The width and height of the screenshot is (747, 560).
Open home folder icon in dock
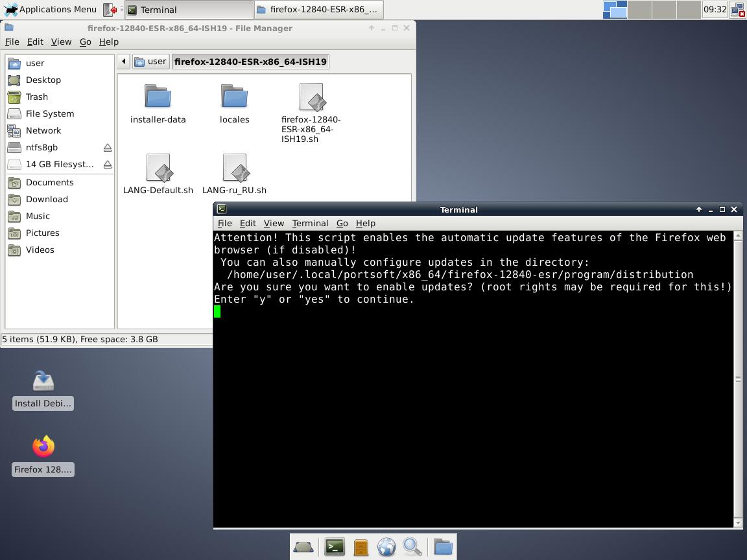[x=443, y=547]
